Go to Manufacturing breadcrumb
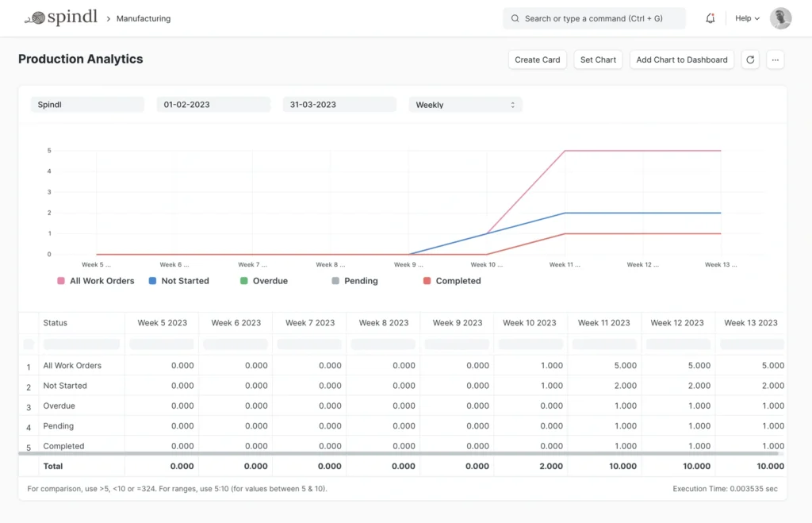Viewport: 812px width, 523px height. (144, 18)
